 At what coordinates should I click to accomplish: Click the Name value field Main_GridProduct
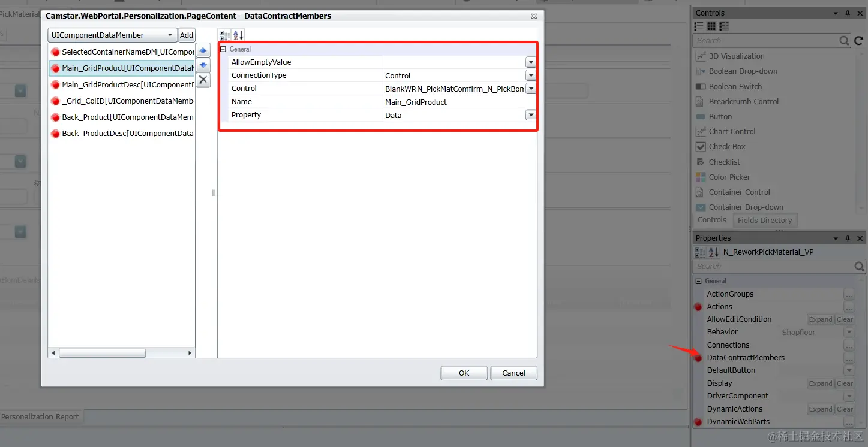click(459, 102)
